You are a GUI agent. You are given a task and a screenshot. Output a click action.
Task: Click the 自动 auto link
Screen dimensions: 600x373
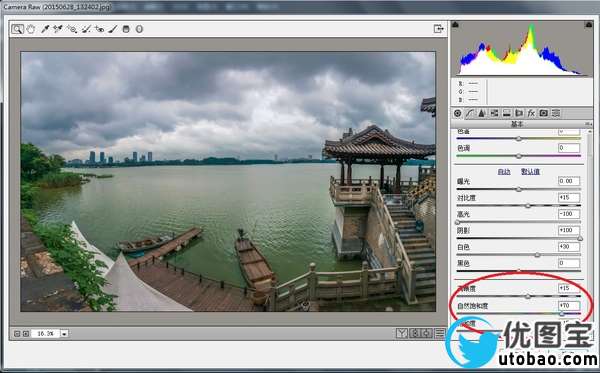504,172
